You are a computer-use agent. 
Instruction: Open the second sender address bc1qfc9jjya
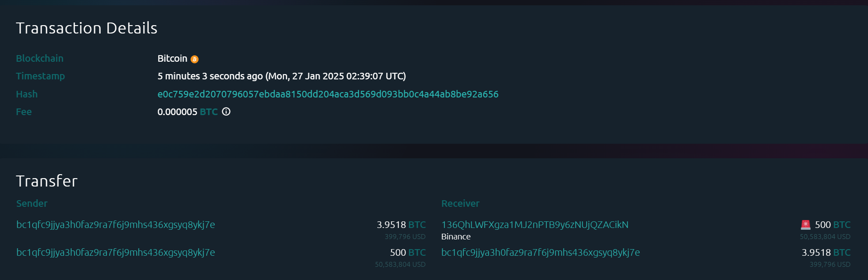point(115,252)
